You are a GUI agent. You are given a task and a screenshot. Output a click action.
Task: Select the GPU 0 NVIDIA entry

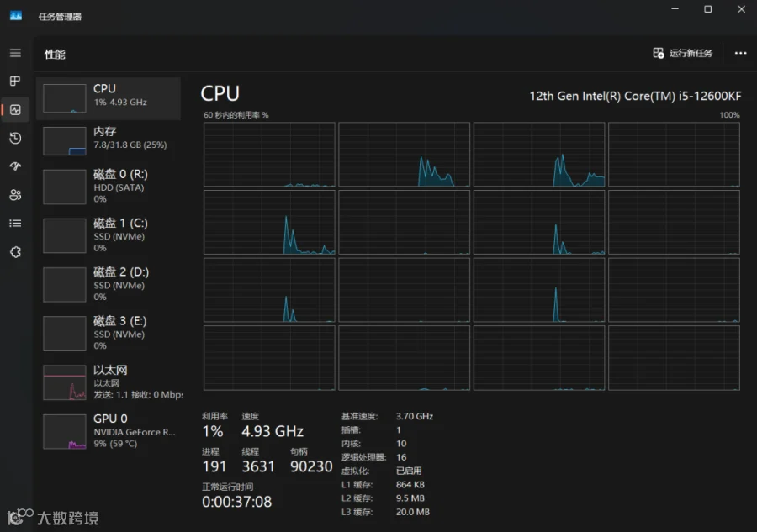(109, 431)
